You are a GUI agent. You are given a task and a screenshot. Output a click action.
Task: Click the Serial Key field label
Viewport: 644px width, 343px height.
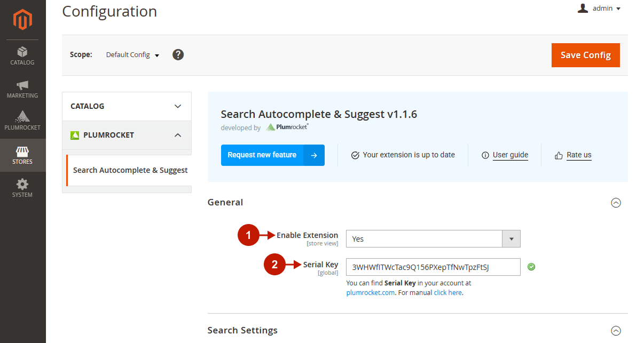[x=320, y=265]
